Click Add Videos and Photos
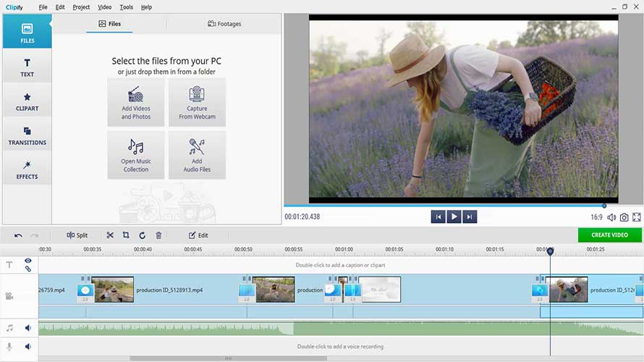The width and height of the screenshot is (644, 362). 136,102
